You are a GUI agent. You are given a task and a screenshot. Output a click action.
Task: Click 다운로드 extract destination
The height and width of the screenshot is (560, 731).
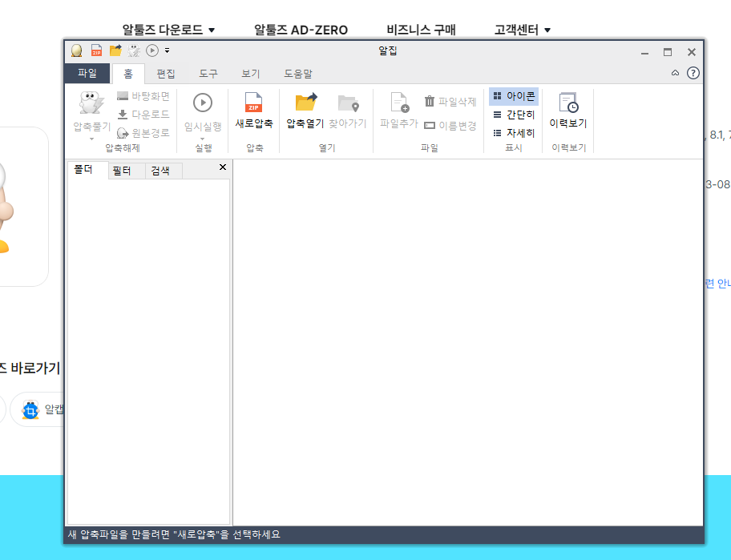(x=143, y=114)
